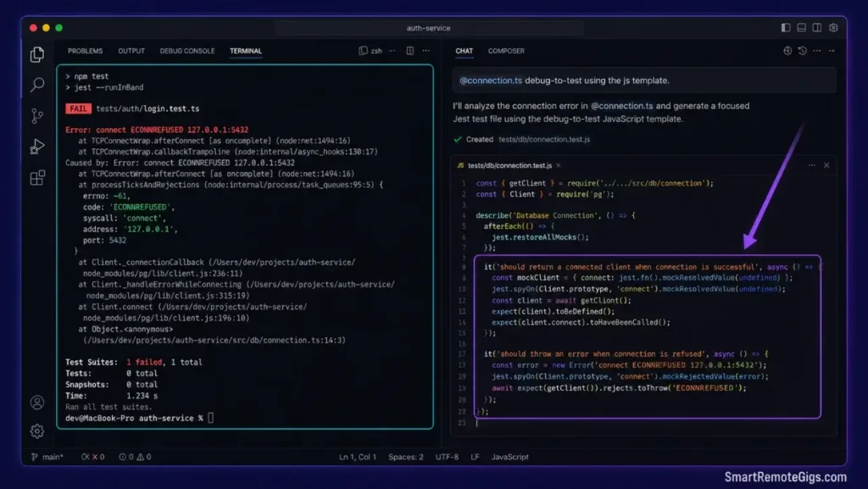Change language mode via JavaScript

point(509,457)
